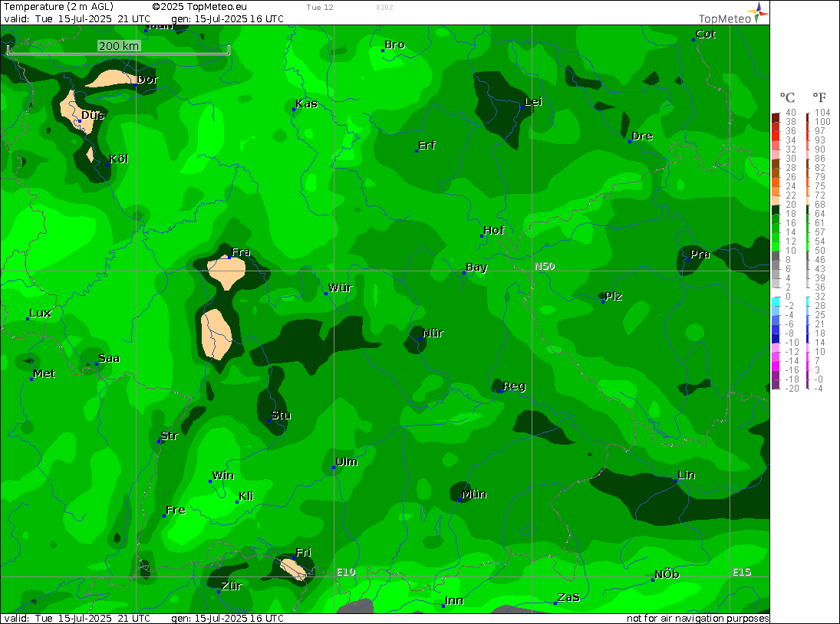The height and width of the screenshot is (624, 840).
Task: Click the Kas city marker
Action: click(294, 109)
